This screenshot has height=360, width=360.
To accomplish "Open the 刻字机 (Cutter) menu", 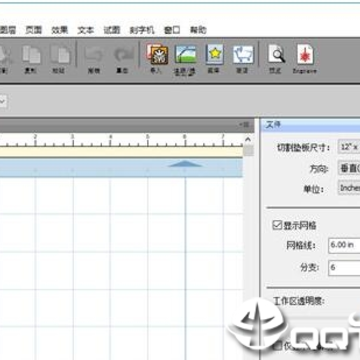I will point(142,30).
